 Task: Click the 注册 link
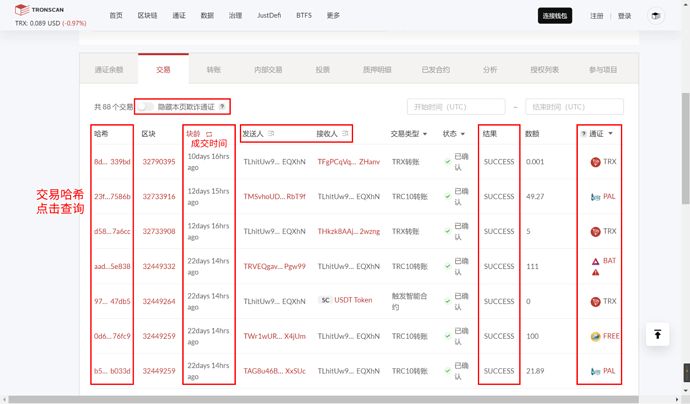coord(597,16)
